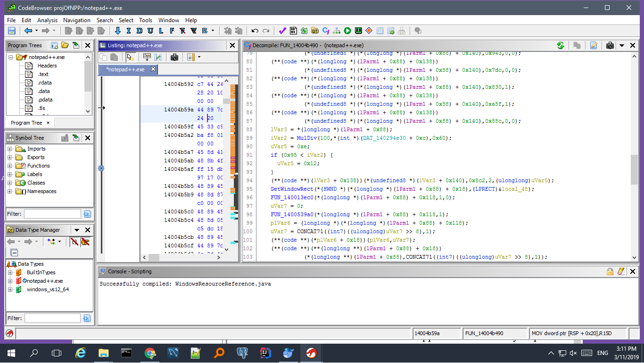The height and width of the screenshot is (363, 644).
Task: Go back with the blue left arrow
Action: pyautogui.click(x=28, y=31)
